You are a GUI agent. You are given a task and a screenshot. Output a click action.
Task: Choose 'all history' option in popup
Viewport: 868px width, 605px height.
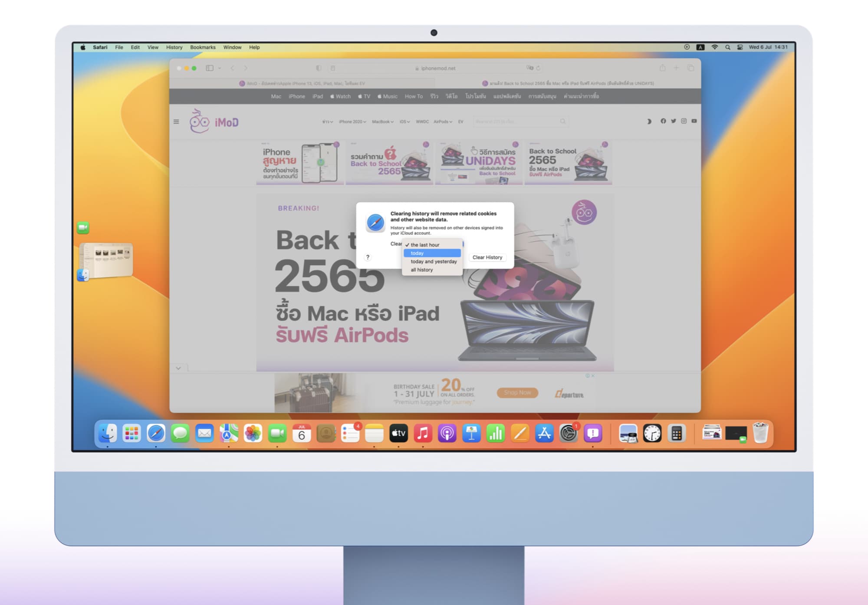(422, 270)
